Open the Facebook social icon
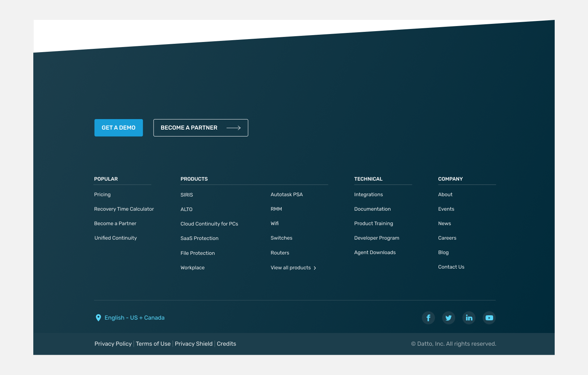Screen dimensions: 588x375 [428, 318]
